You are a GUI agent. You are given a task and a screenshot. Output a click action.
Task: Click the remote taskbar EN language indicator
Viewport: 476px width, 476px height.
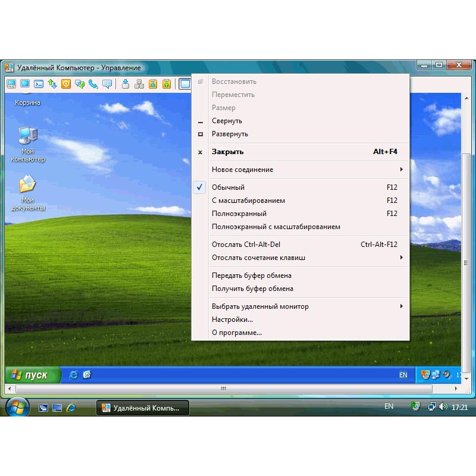click(x=403, y=375)
